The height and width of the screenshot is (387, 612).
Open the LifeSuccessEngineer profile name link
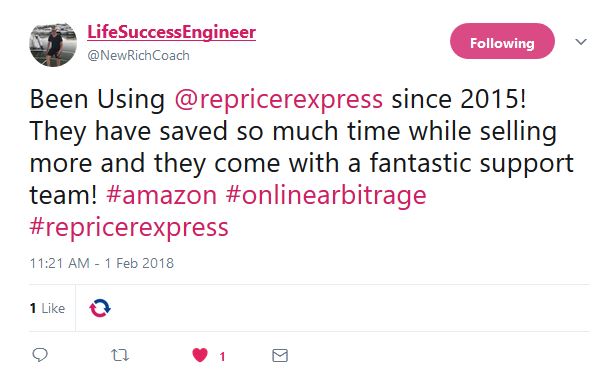pyautogui.click(x=171, y=32)
